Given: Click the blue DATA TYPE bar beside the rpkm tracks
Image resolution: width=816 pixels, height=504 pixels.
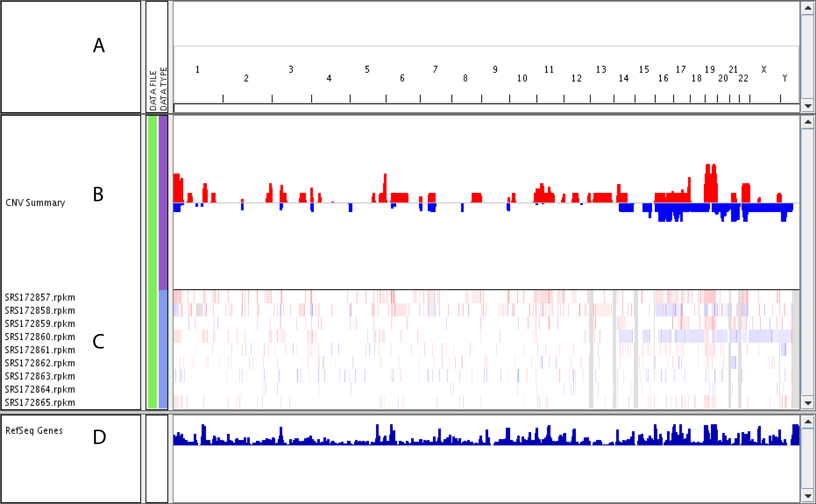Looking at the screenshot, I should (x=163, y=349).
